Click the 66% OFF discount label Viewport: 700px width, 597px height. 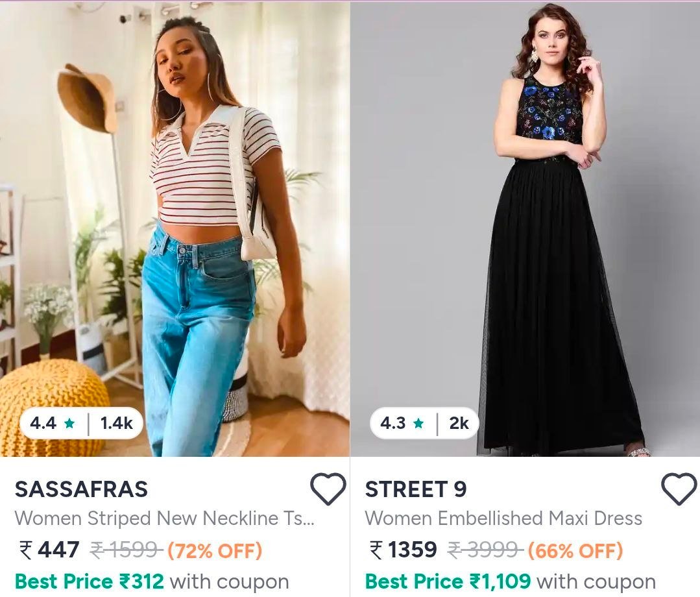575,551
